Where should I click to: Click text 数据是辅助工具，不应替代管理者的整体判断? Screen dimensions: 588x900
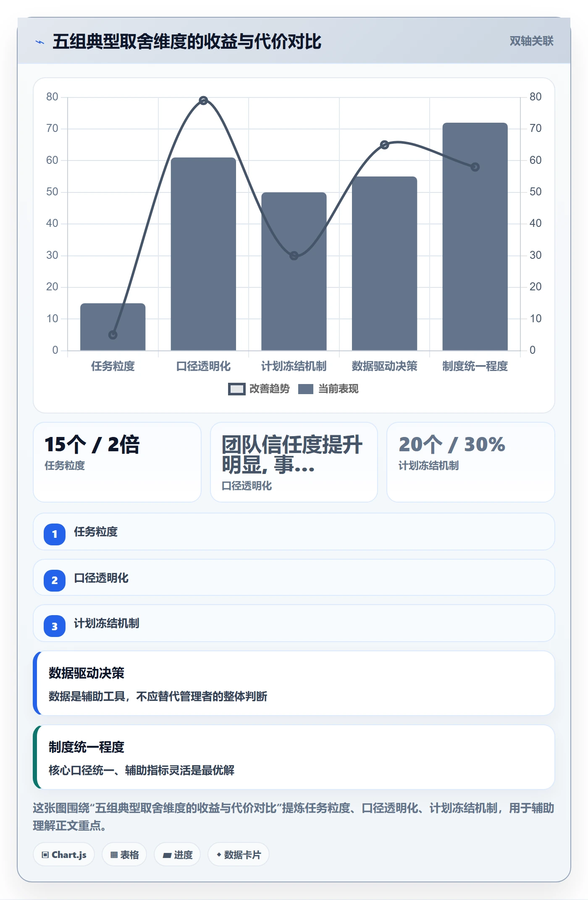[158, 696]
